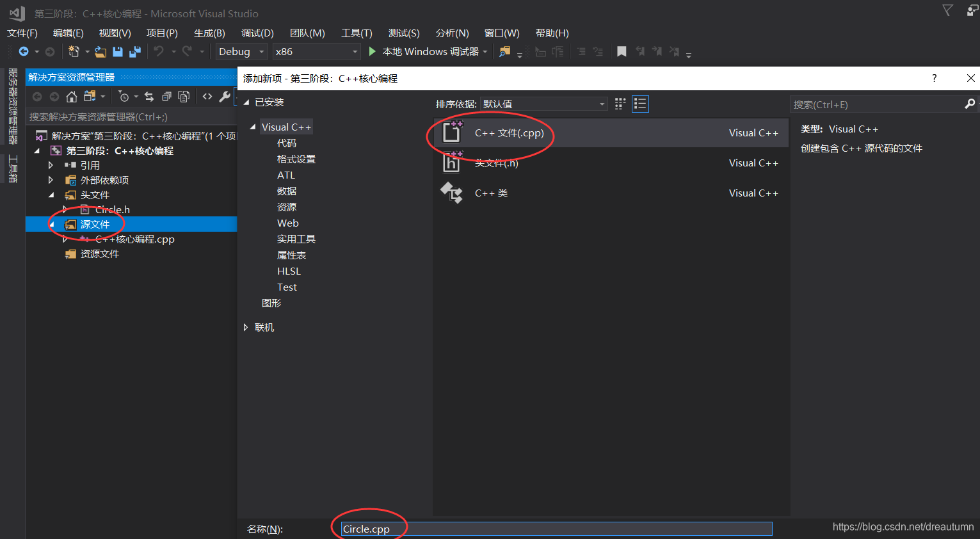Open the debugger target dropdown arrow
The image size is (980, 539).
485,52
